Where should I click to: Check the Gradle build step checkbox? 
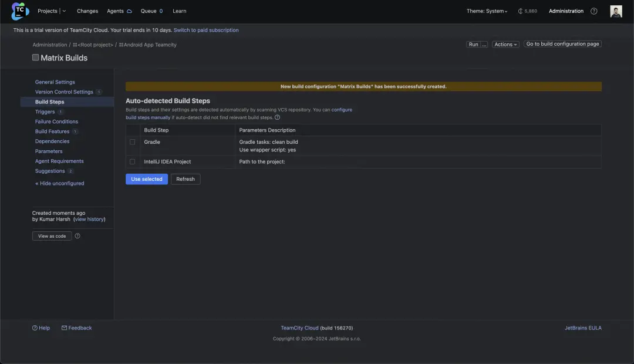coord(133,142)
